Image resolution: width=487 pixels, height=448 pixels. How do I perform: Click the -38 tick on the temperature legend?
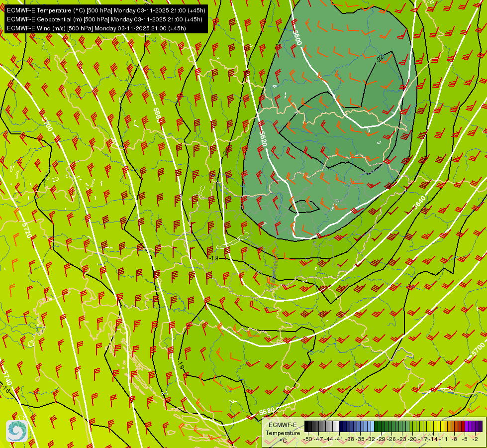[350, 439]
